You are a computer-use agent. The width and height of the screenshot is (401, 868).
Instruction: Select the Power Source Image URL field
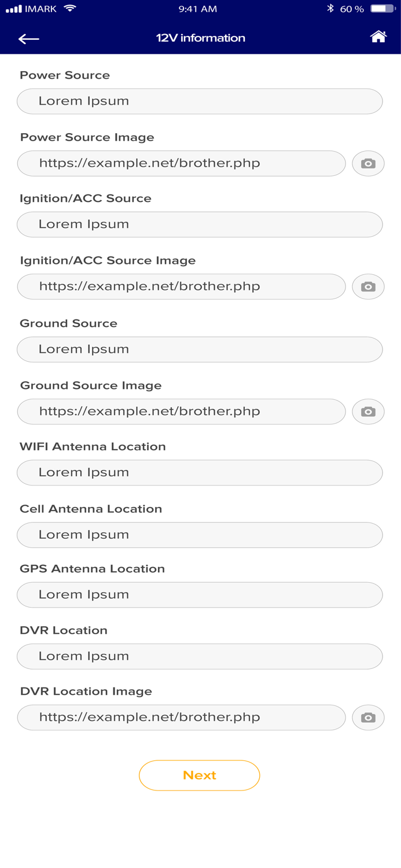coord(181,164)
